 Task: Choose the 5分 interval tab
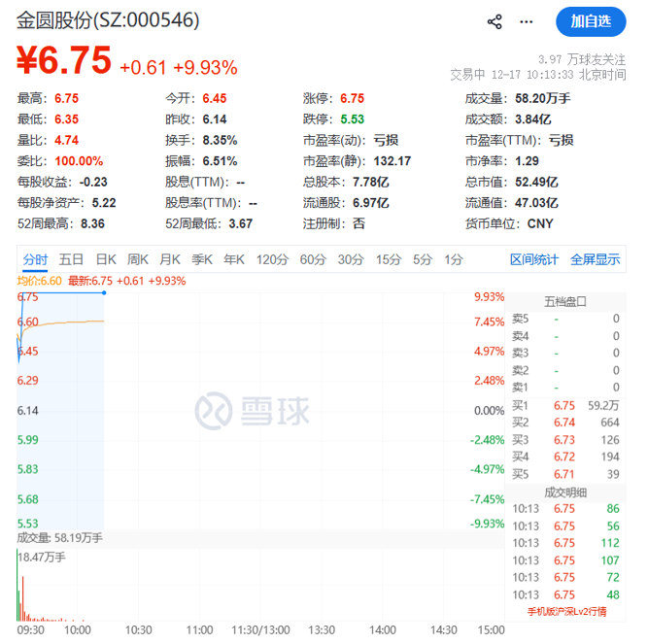click(423, 259)
